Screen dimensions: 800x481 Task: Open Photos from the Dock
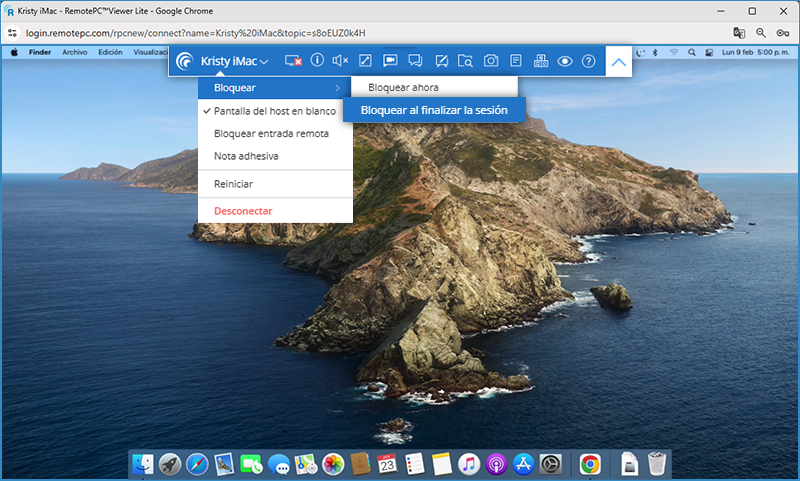coord(333,464)
